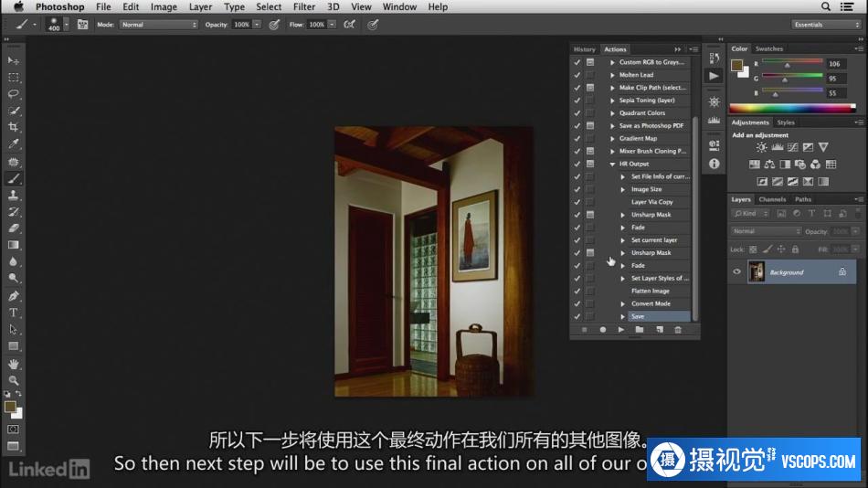Collapse the HR Output action
868x488 pixels.
click(612, 164)
